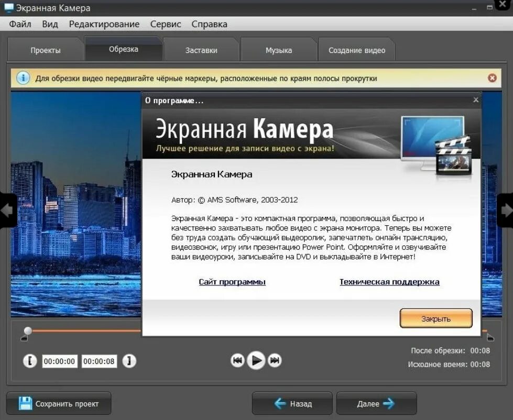This screenshot has width=513, height=420.
Task: Click the Автор: AMS Software text
Action: coord(234,200)
